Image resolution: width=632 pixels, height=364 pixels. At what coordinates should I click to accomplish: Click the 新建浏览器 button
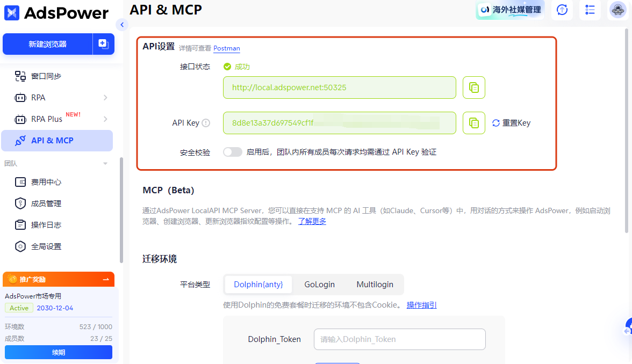pos(48,44)
